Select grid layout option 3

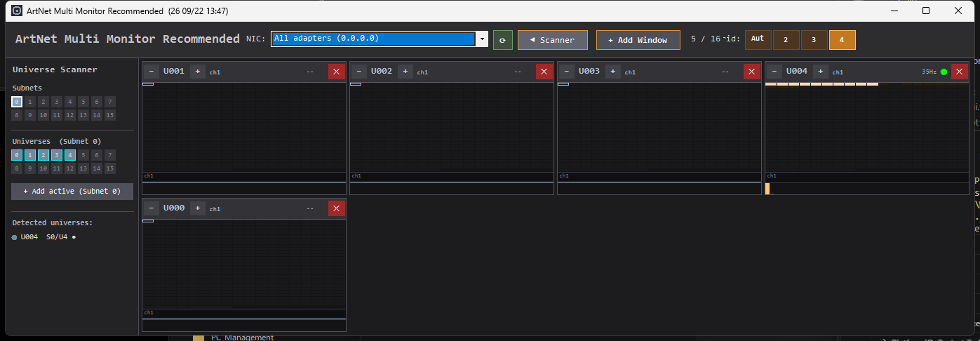tap(814, 40)
